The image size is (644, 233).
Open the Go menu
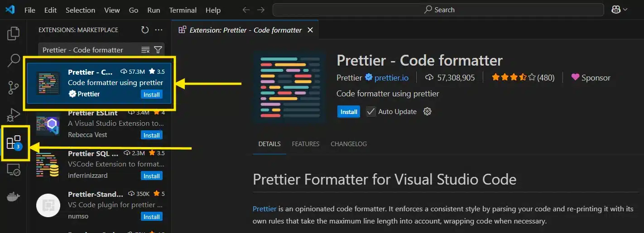134,10
